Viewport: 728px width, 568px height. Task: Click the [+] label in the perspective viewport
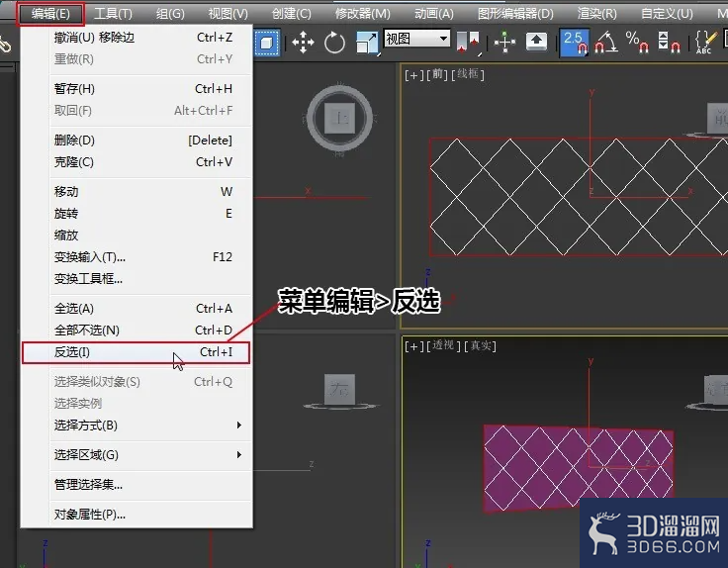click(x=413, y=346)
